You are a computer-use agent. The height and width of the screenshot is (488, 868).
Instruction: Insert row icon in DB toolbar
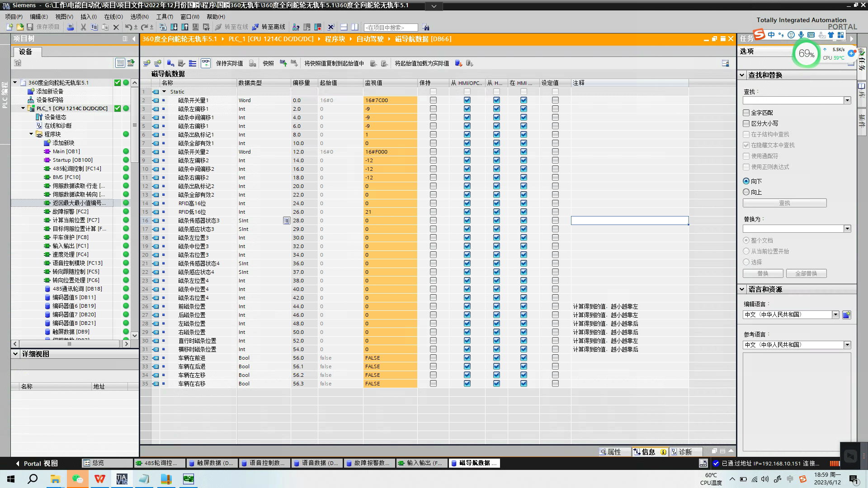click(147, 63)
